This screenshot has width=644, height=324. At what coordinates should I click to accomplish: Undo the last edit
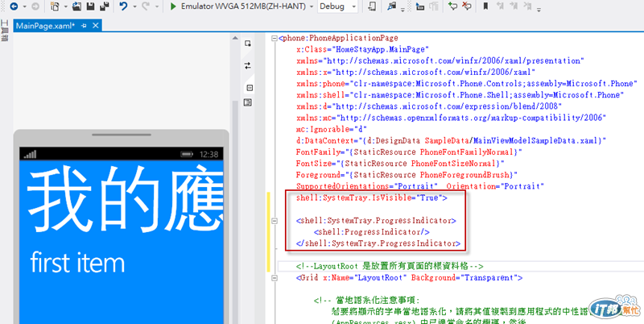coord(123,6)
